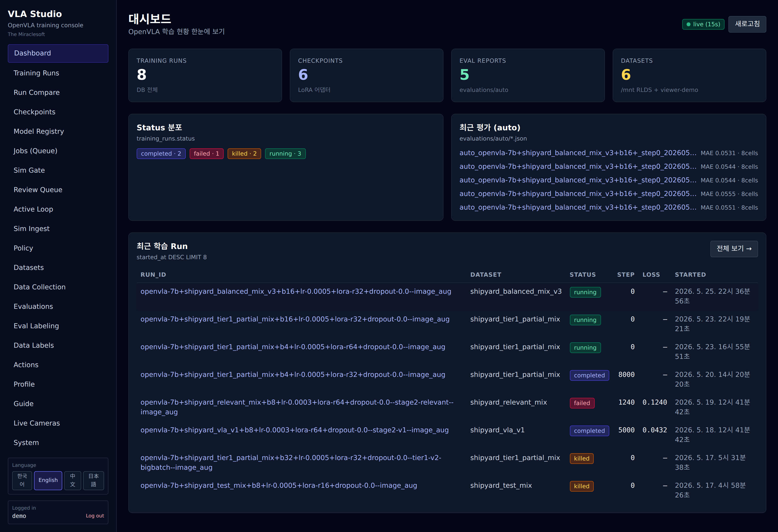The image size is (778, 532).
Task: Navigate to Datasets in sidebar
Action: (x=58, y=267)
